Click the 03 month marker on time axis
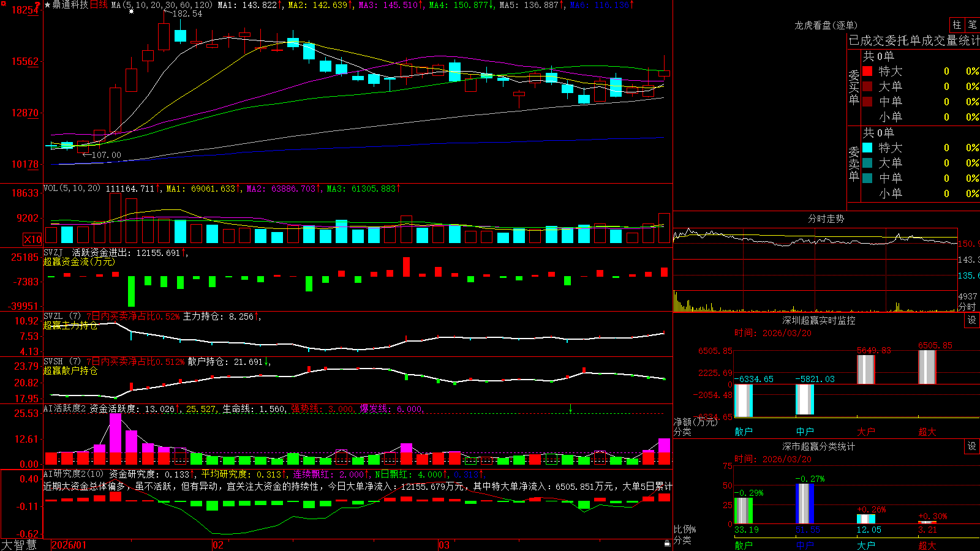 [444, 545]
